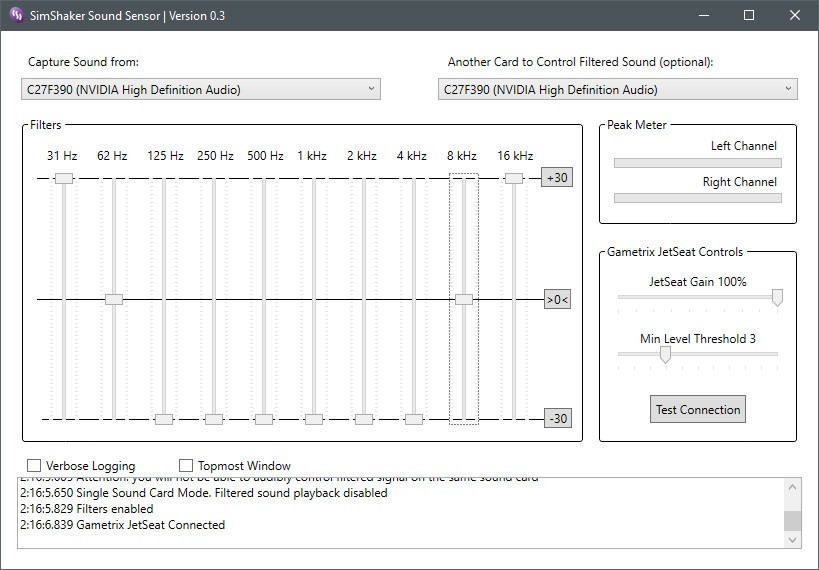
Task: Toggle the Topmost Window checkbox
Action: [x=186, y=465]
